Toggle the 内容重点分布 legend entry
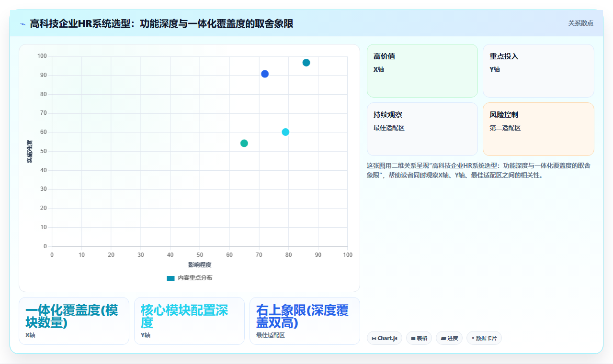This screenshot has height=364, width=613. [190, 278]
